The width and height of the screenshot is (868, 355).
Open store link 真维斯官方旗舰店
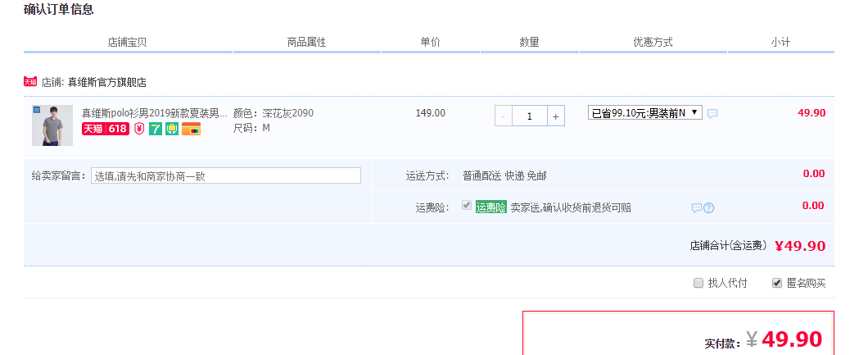(x=106, y=83)
